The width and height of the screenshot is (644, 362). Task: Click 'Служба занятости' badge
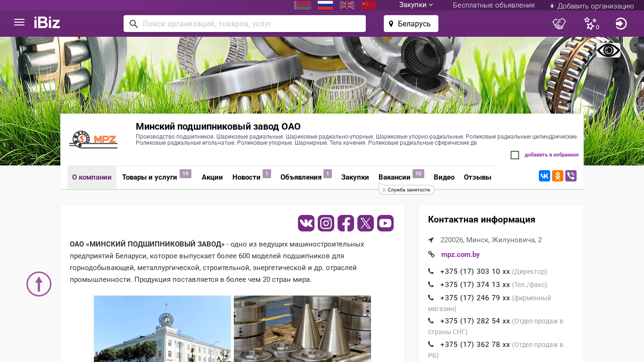[406, 190]
